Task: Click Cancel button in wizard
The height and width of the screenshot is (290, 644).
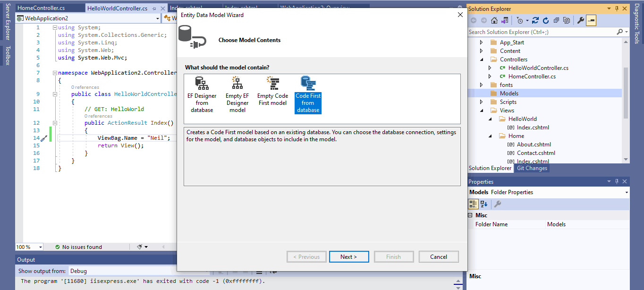Action: coord(439,257)
